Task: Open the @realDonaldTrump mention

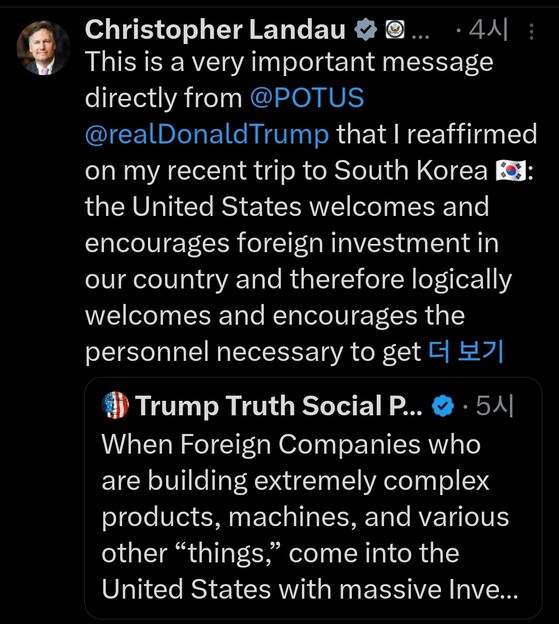Action: (207, 134)
